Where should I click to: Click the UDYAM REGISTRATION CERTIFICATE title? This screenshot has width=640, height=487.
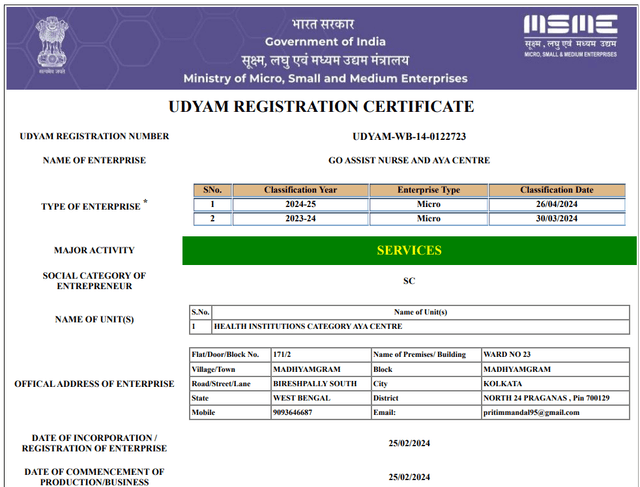click(x=321, y=107)
